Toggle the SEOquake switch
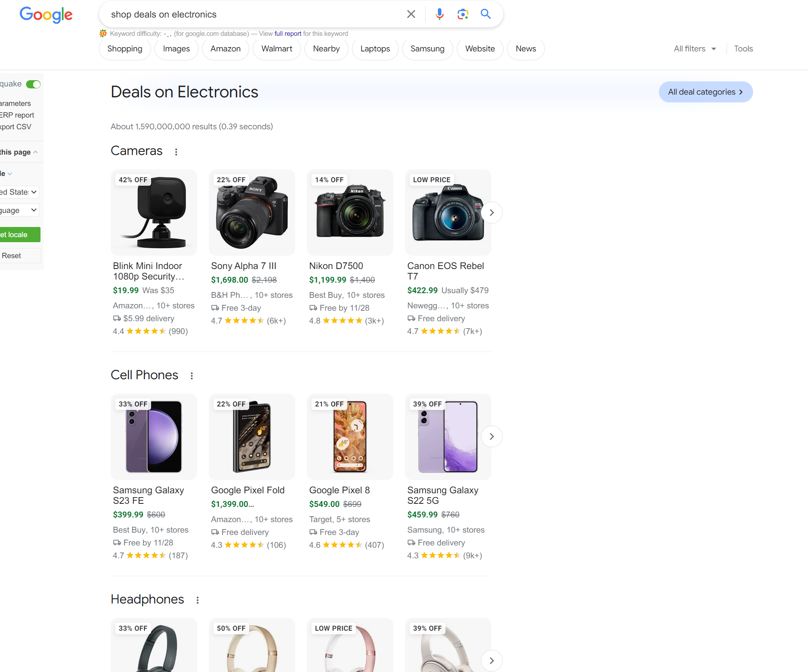The image size is (808, 672). pos(33,84)
